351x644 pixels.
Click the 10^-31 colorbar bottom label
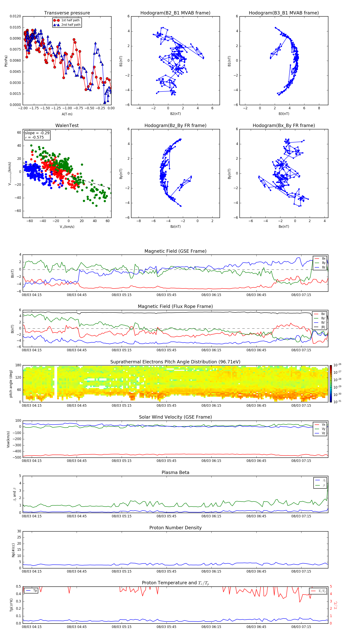(337, 402)
